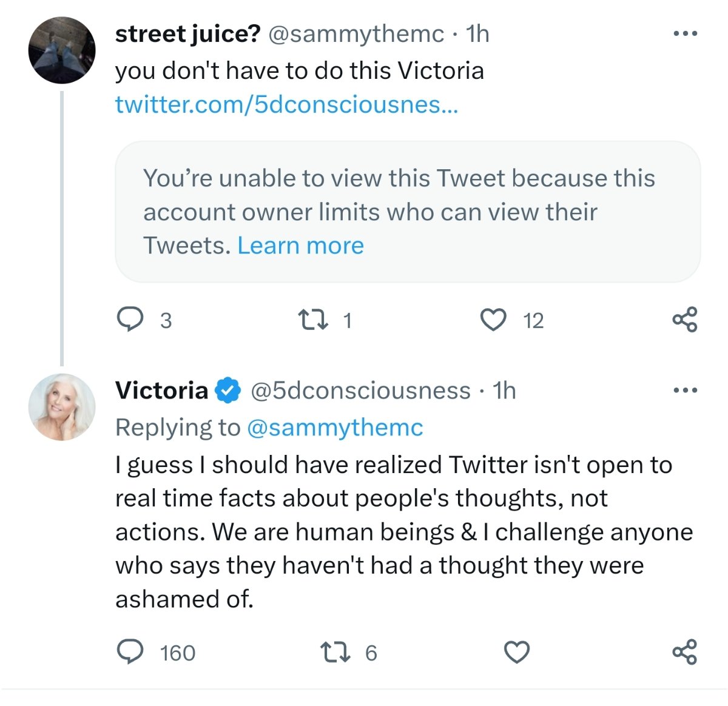
Task: Open the @5dconsciousness handle
Action: 360,391
